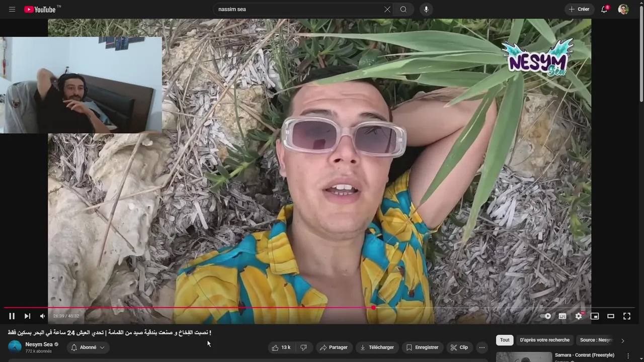Dislike the video
This screenshot has width=644, height=362.
click(303, 347)
